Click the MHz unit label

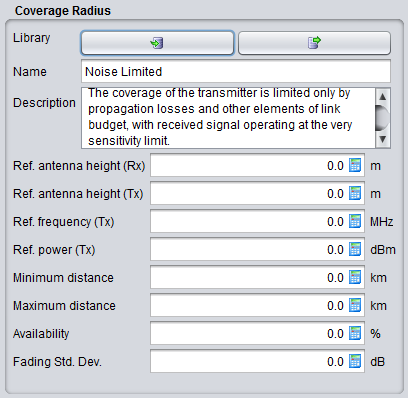point(382,222)
